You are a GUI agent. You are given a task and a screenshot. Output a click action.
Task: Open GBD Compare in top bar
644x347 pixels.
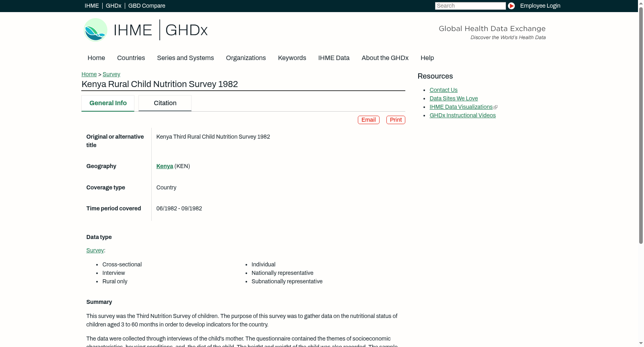pyautogui.click(x=147, y=6)
